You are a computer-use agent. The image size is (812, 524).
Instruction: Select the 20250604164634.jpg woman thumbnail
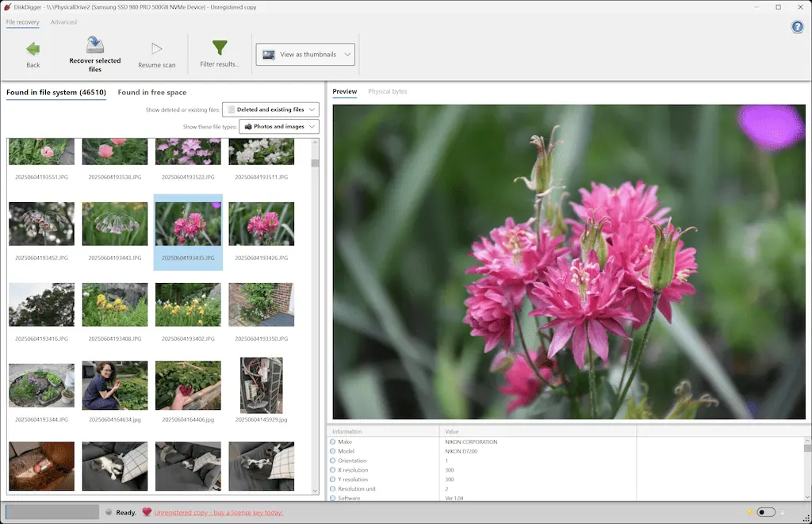click(x=114, y=385)
